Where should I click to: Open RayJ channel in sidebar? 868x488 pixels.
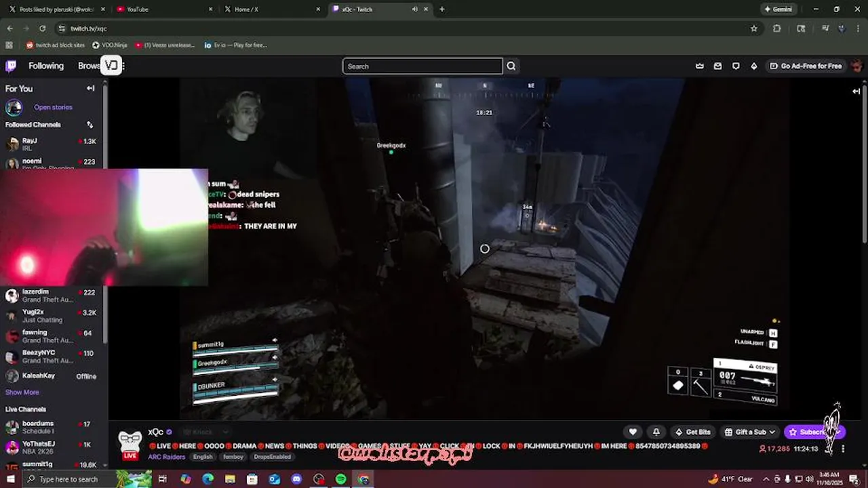(52, 144)
